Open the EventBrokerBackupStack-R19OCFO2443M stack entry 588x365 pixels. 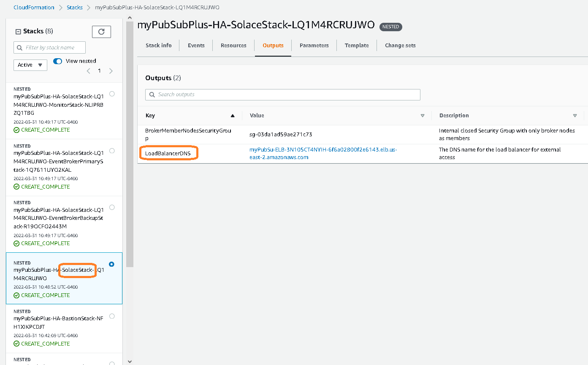pos(59,218)
